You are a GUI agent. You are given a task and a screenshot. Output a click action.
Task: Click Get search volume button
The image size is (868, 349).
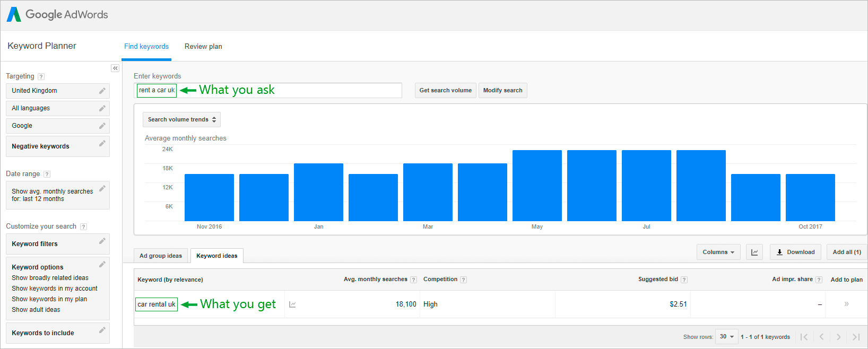(446, 90)
